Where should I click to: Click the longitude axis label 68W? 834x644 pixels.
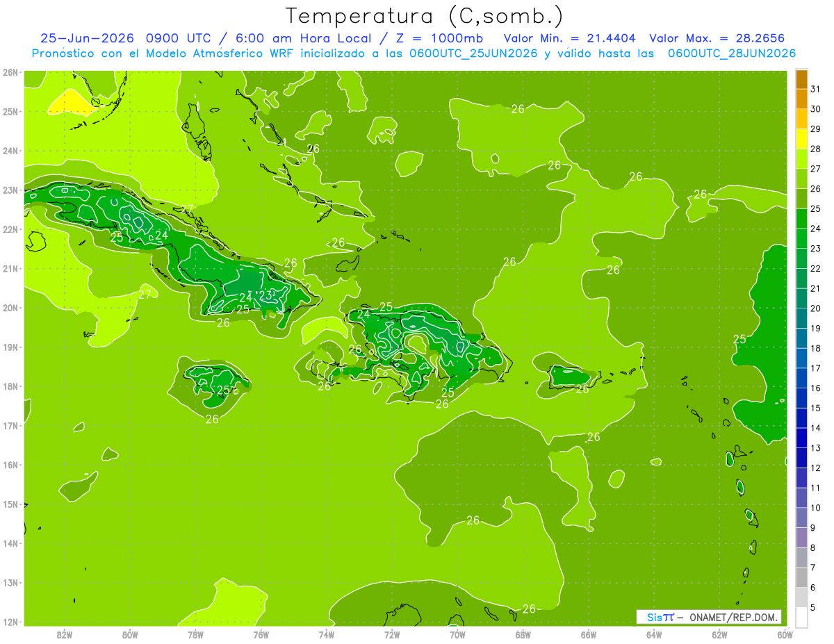coord(523,634)
